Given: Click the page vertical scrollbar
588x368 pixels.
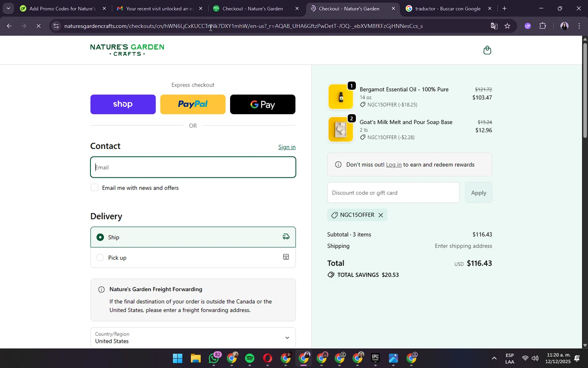Looking at the screenshot, I should (x=585, y=90).
